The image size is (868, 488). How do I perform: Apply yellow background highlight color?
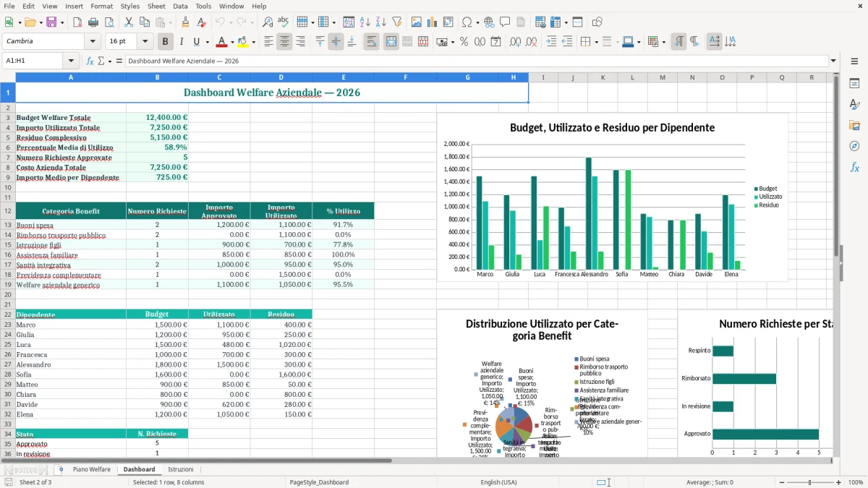click(242, 42)
